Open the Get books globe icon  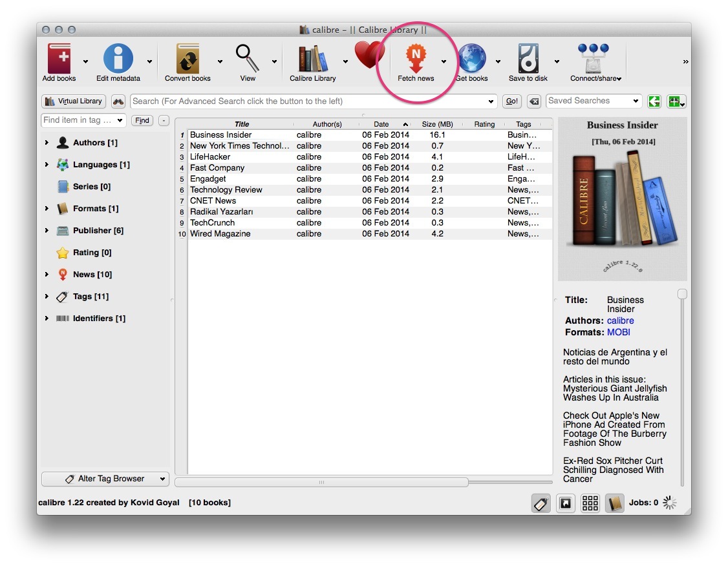coord(472,58)
